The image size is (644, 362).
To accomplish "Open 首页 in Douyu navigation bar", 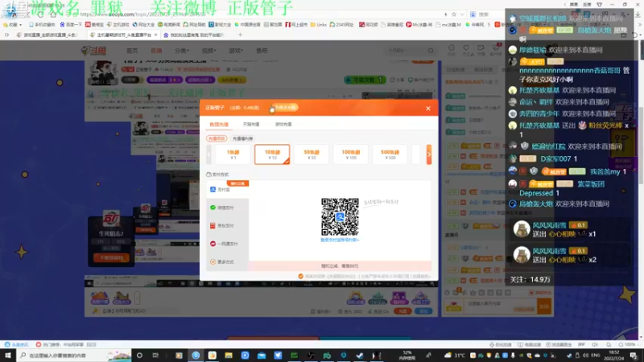I will point(132,51).
